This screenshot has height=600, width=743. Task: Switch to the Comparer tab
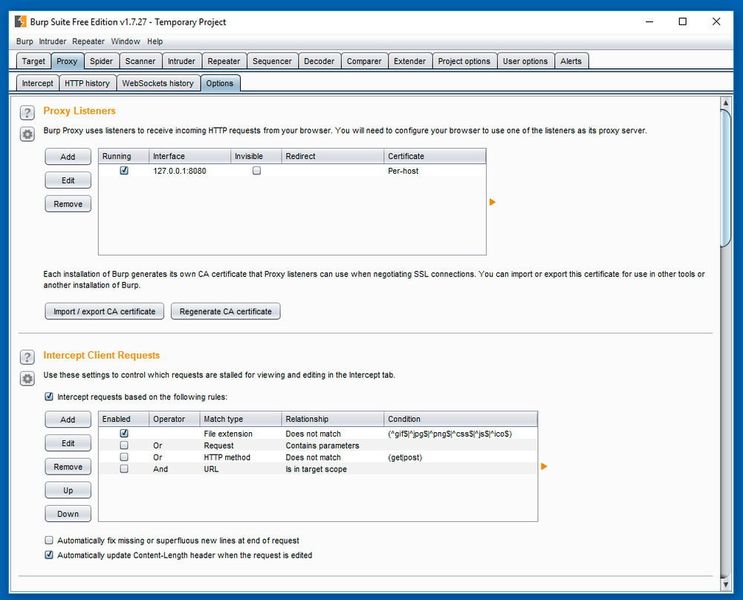(364, 61)
